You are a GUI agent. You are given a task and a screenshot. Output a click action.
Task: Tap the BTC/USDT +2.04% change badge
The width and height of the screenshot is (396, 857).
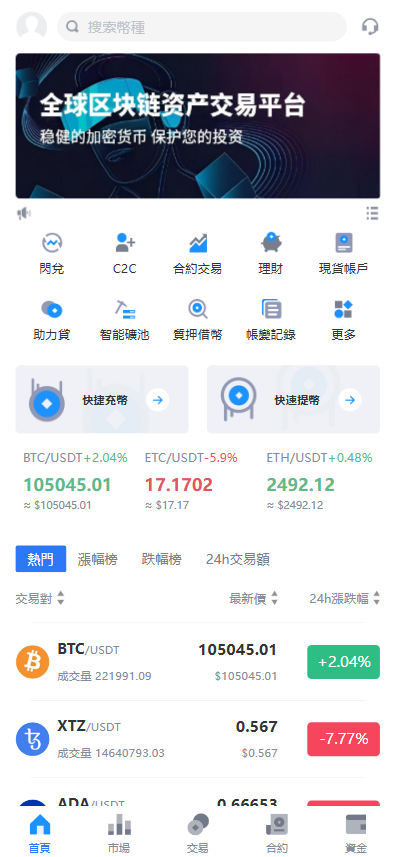coord(344,662)
